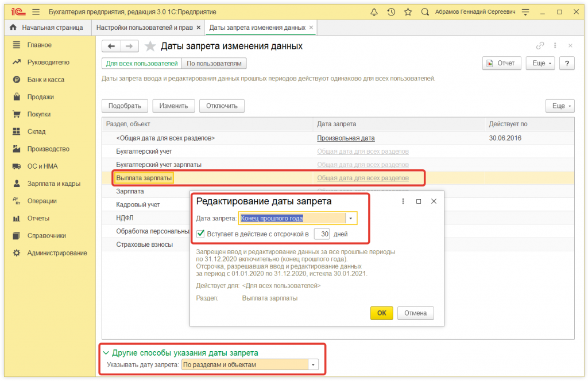
Task: Expand the Указывать дату запрета dropdown
Action: click(313, 364)
